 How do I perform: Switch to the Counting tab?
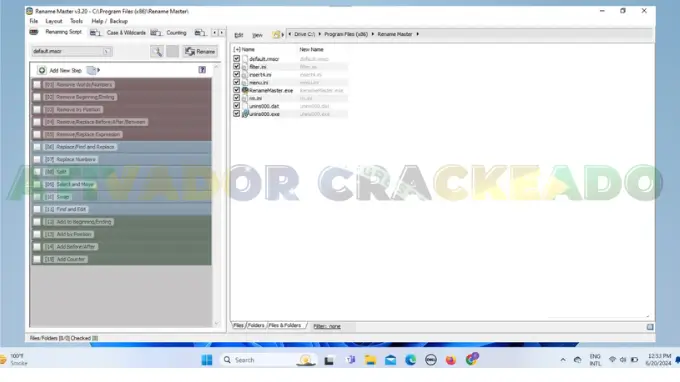click(x=176, y=33)
